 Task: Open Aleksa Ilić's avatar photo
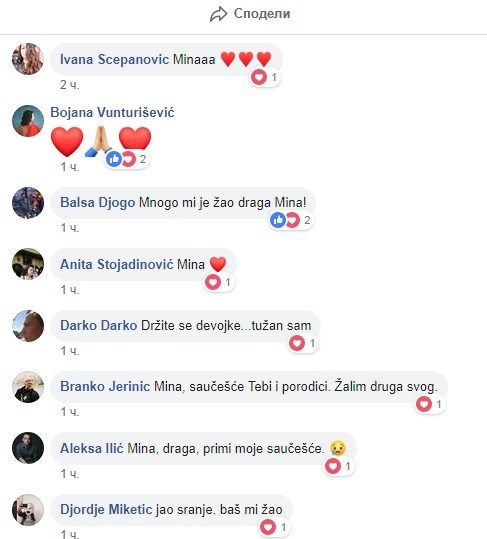pos(28,448)
